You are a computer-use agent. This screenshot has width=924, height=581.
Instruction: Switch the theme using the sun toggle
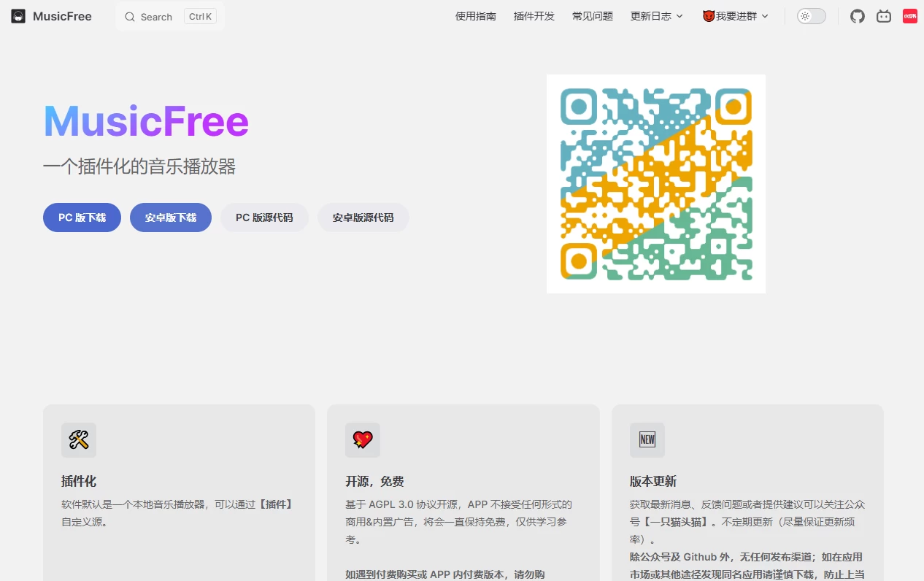tap(805, 15)
